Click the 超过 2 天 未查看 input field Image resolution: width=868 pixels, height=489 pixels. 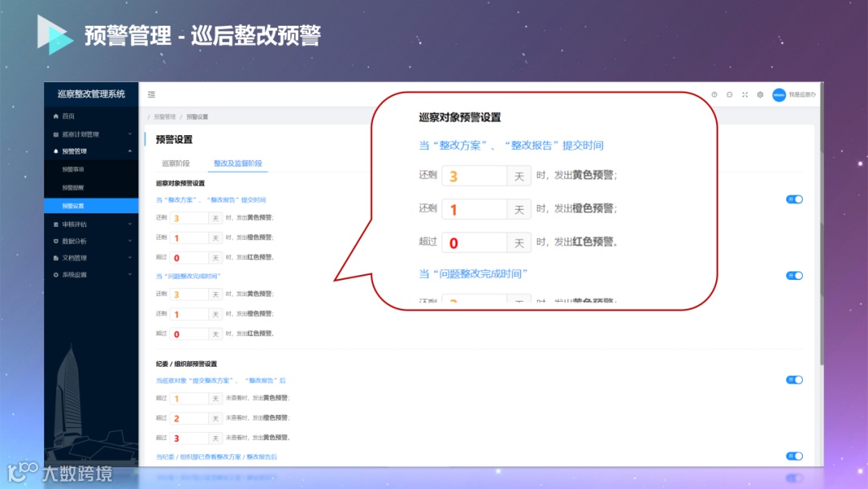tap(189, 419)
